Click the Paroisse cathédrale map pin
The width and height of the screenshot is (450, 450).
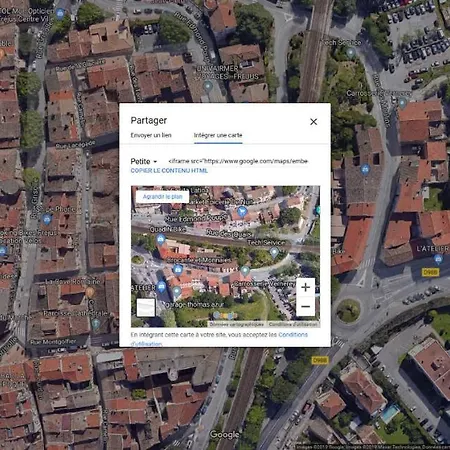pyautogui.click(x=96, y=324)
